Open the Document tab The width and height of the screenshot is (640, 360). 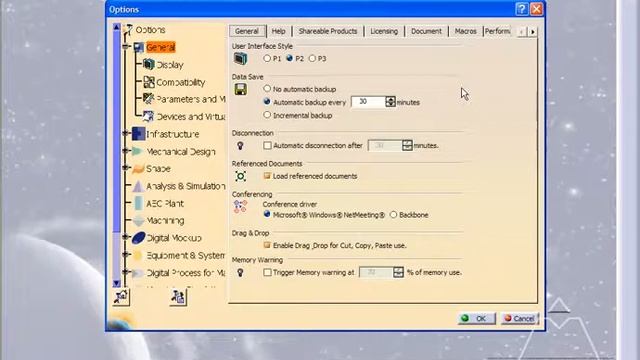pyautogui.click(x=426, y=31)
